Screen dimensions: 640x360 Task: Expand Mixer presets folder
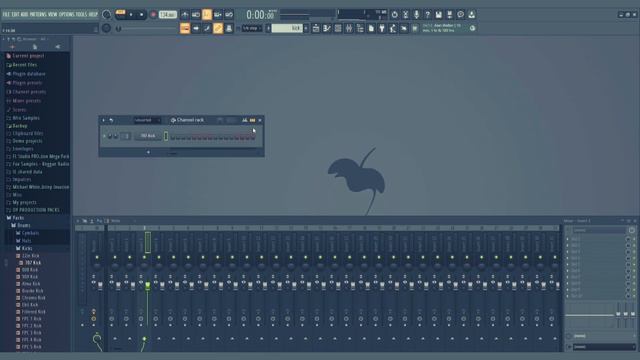(26, 101)
